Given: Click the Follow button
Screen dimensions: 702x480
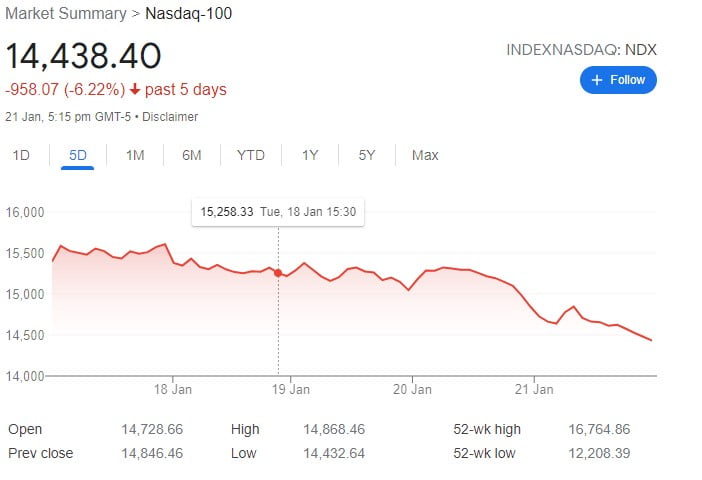Looking at the screenshot, I should [x=618, y=80].
